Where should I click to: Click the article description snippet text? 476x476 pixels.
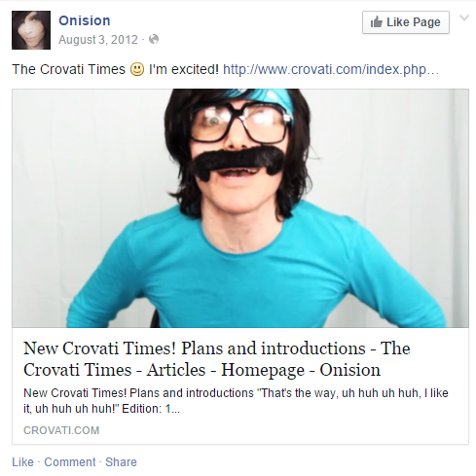coord(236,401)
